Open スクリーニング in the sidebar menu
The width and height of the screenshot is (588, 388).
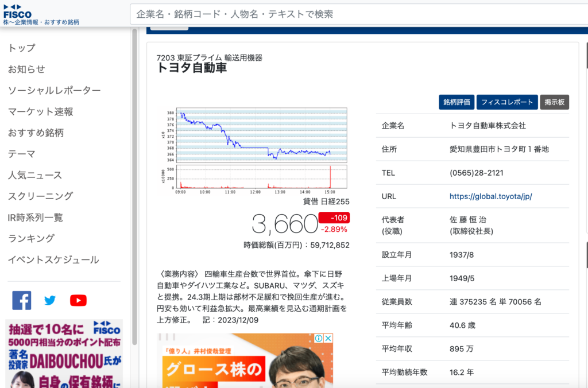click(41, 196)
